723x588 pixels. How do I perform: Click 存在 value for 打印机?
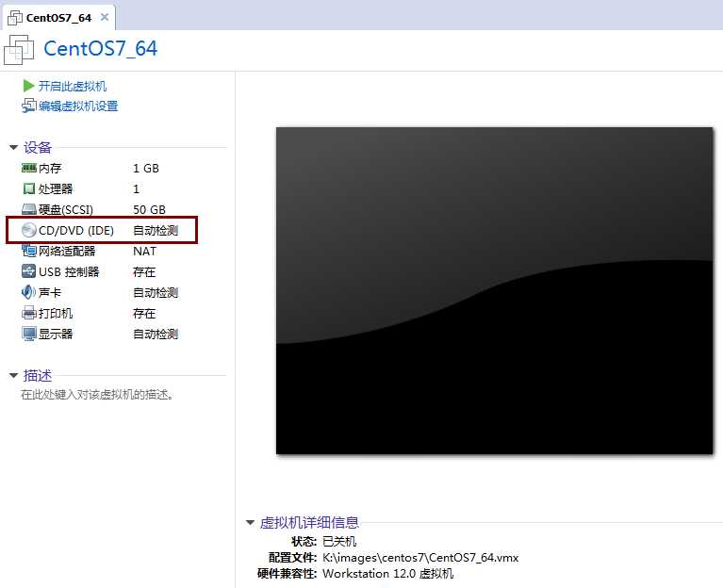click(144, 314)
